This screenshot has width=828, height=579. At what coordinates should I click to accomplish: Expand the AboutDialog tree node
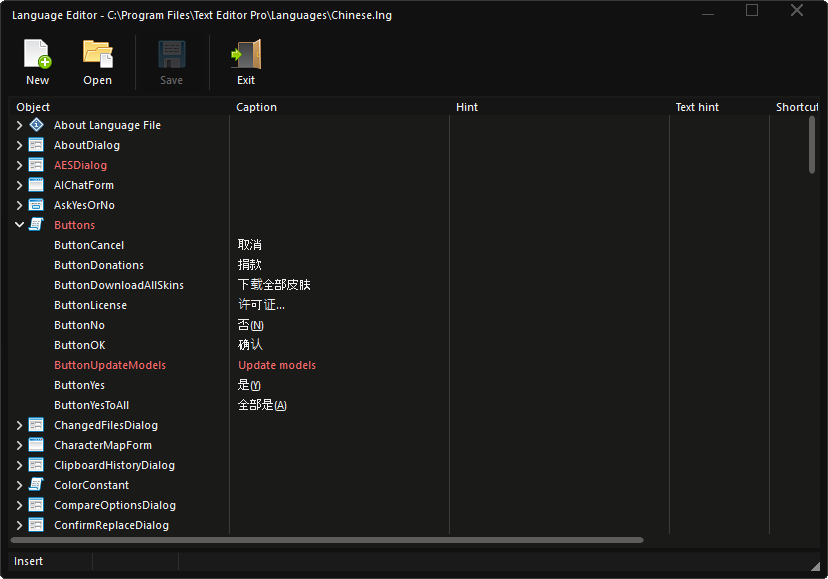pos(19,145)
